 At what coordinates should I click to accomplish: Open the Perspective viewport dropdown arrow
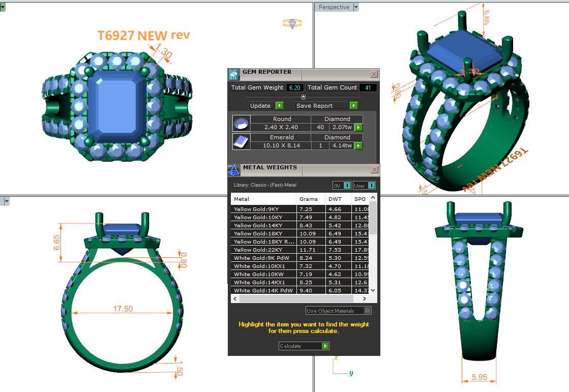[x=356, y=7]
